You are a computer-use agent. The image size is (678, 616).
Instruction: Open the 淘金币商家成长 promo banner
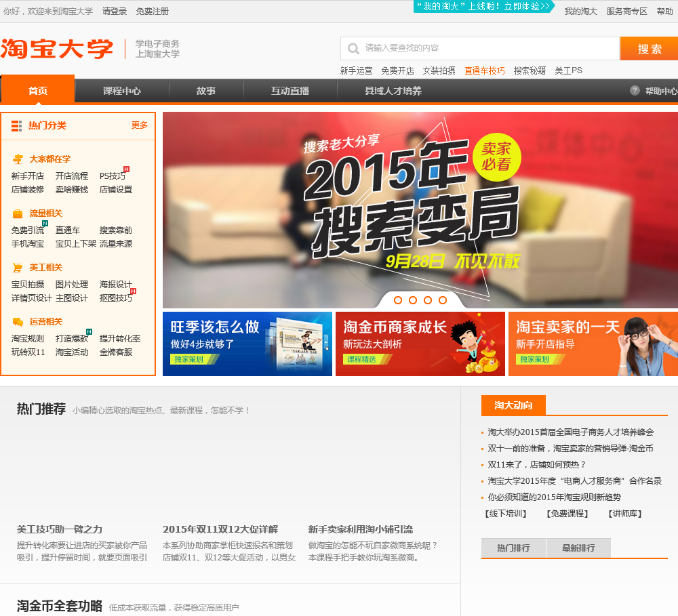[x=420, y=344]
